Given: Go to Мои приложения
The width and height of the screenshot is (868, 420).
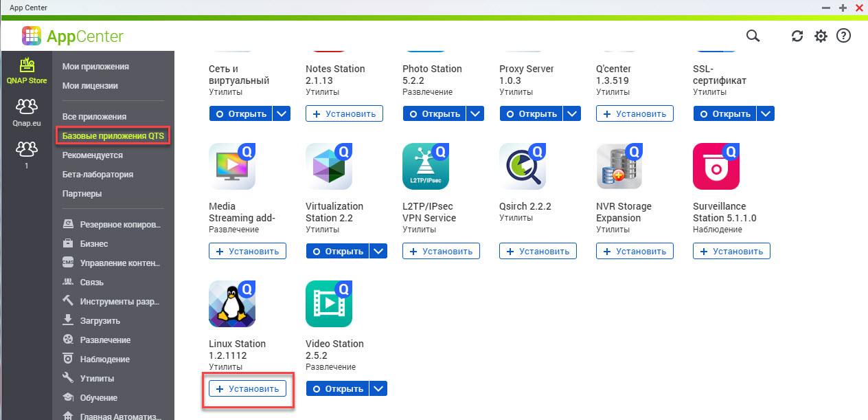Looking at the screenshot, I should 95,67.
